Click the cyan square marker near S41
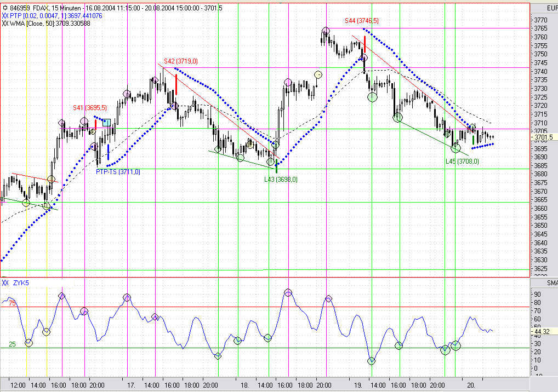Screen dimensions: 558x392 click(106, 123)
